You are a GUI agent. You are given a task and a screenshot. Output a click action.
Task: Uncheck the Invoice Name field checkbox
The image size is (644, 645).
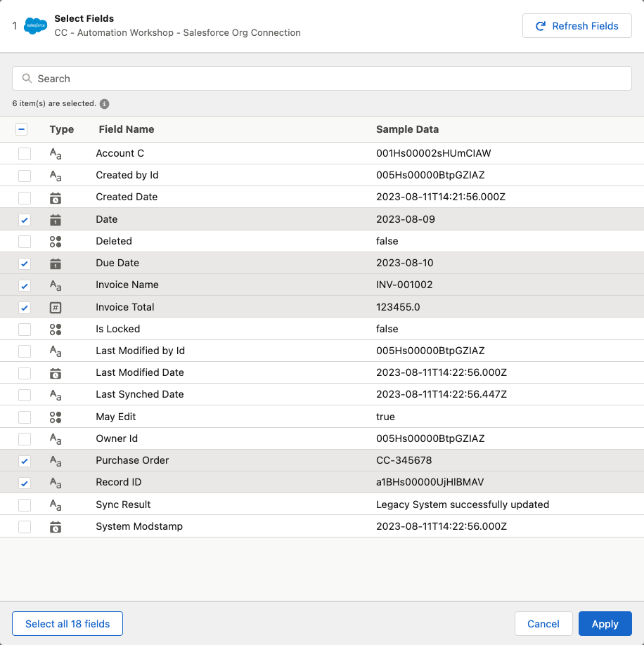pyautogui.click(x=25, y=285)
